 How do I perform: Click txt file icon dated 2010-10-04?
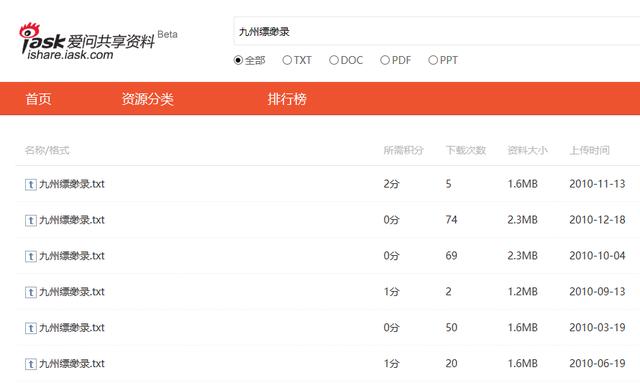[31, 257]
